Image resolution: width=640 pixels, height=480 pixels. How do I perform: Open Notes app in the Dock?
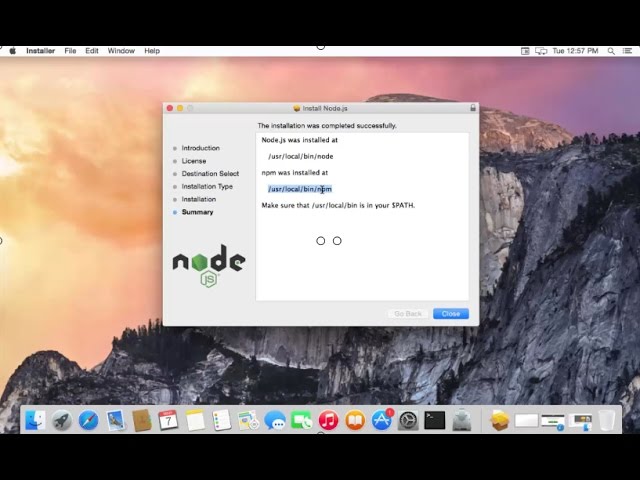click(195, 420)
